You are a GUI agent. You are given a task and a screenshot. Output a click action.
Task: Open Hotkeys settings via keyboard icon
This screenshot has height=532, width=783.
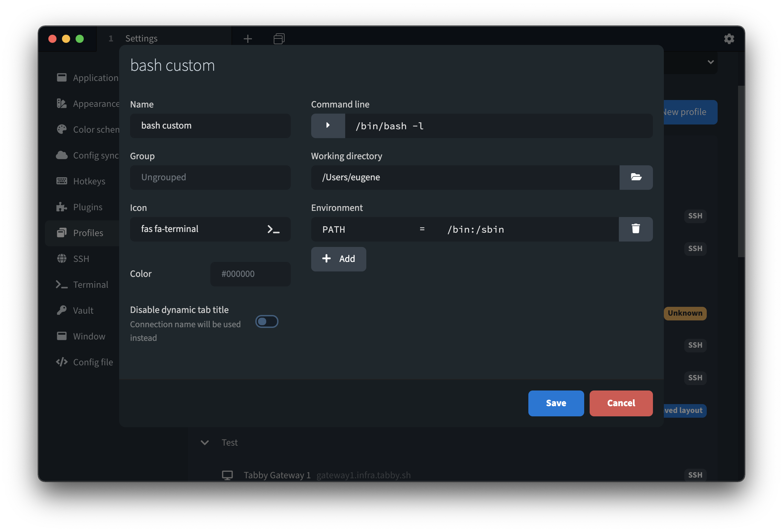(62, 181)
